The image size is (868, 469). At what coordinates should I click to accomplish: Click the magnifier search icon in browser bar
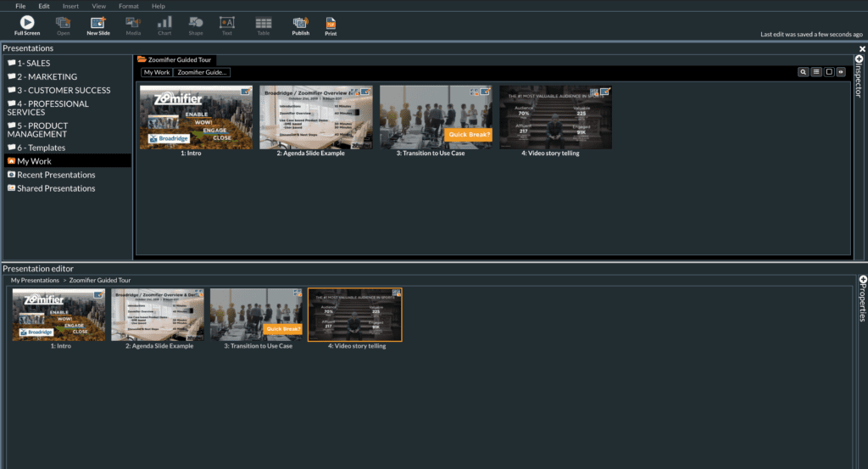pyautogui.click(x=803, y=72)
